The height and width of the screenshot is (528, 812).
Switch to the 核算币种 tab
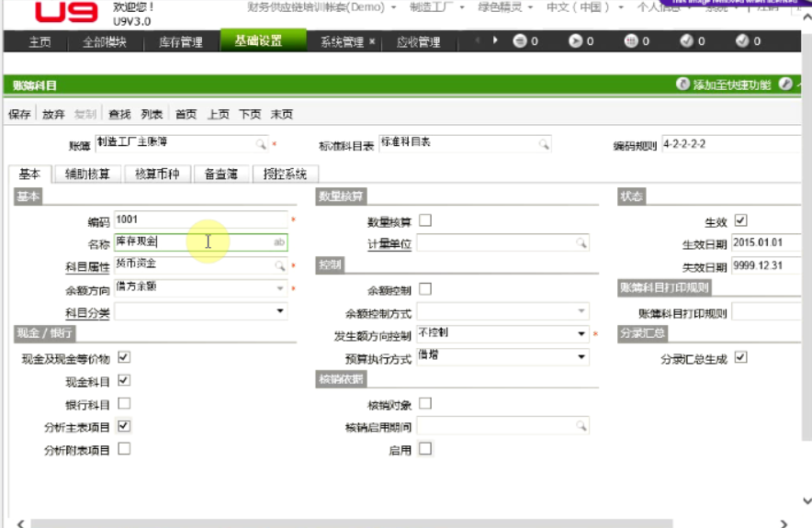pyautogui.click(x=157, y=174)
